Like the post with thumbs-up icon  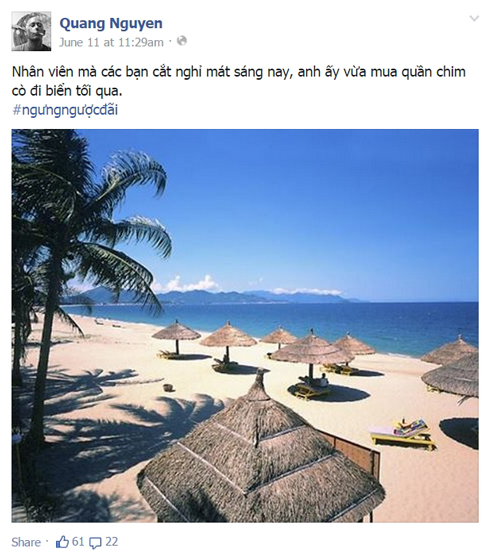62,542
